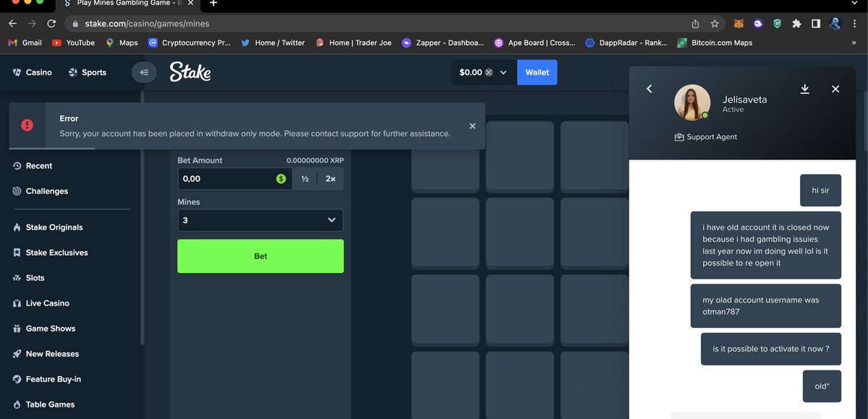Click the browser back arrow
The height and width of the screenshot is (419, 868).
point(12,23)
